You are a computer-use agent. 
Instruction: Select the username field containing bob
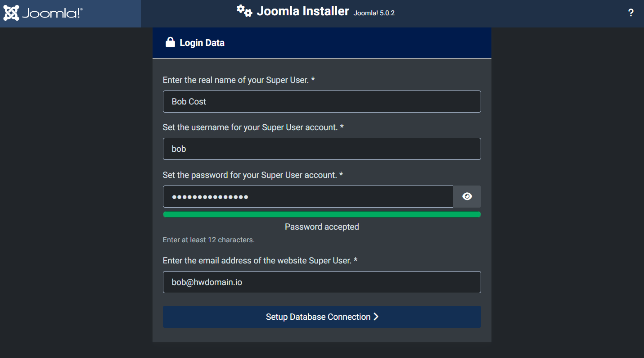322,149
